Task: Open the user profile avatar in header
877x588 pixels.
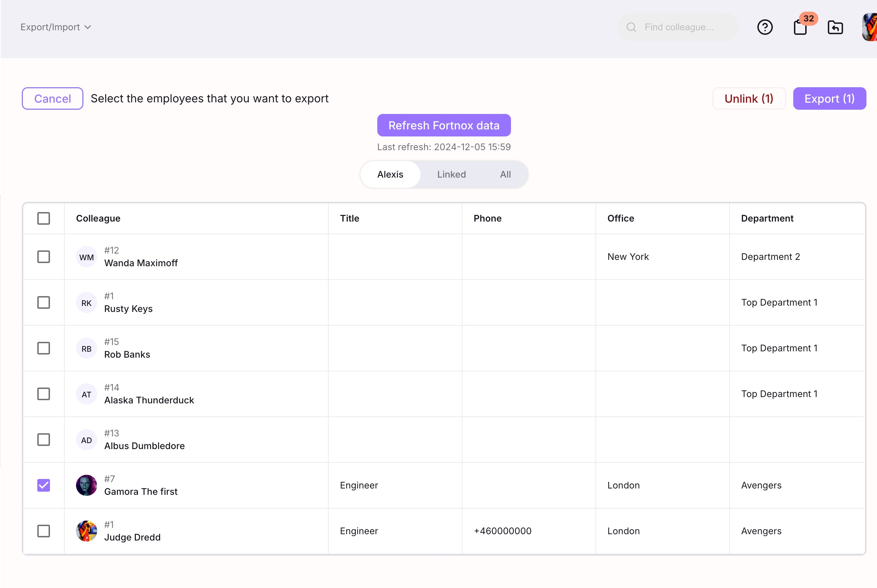Action: point(870,27)
